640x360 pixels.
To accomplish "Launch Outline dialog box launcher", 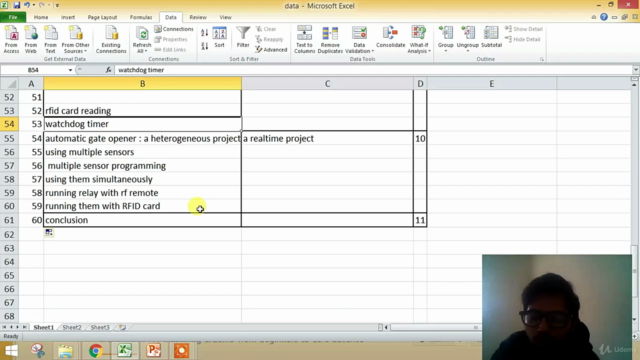I will pos(542,60).
